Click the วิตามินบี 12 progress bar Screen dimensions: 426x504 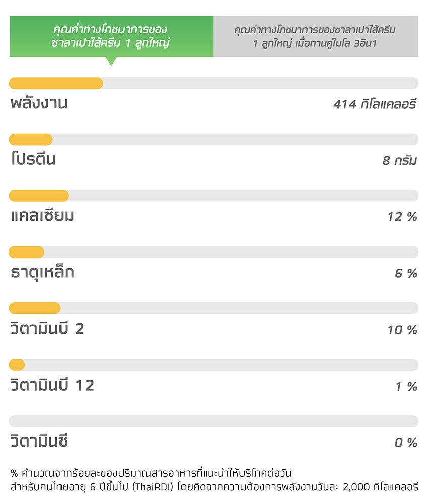pyautogui.click(x=214, y=365)
